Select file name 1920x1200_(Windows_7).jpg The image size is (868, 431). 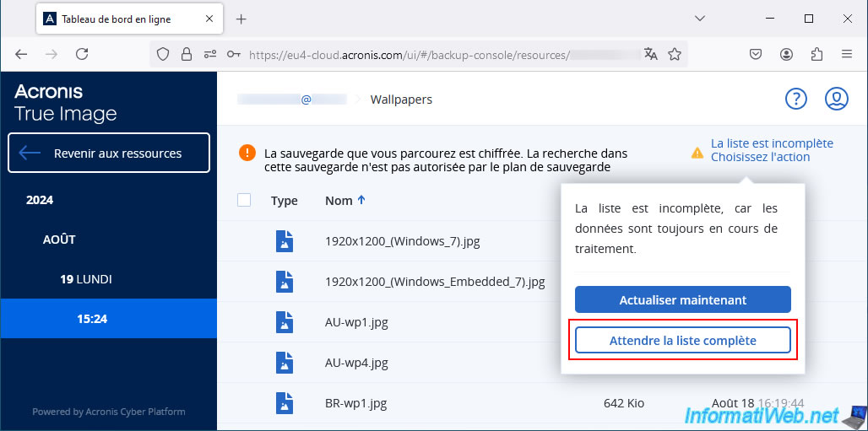(402, 241)
